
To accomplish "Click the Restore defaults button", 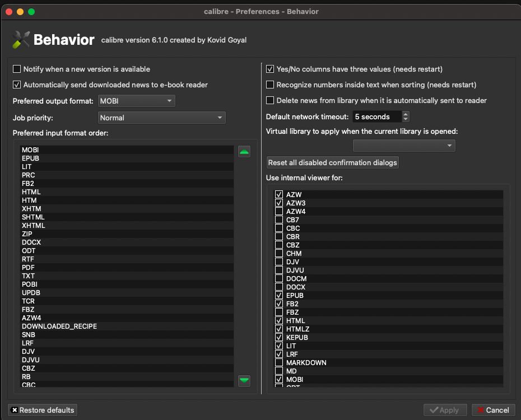I will 43,410.
